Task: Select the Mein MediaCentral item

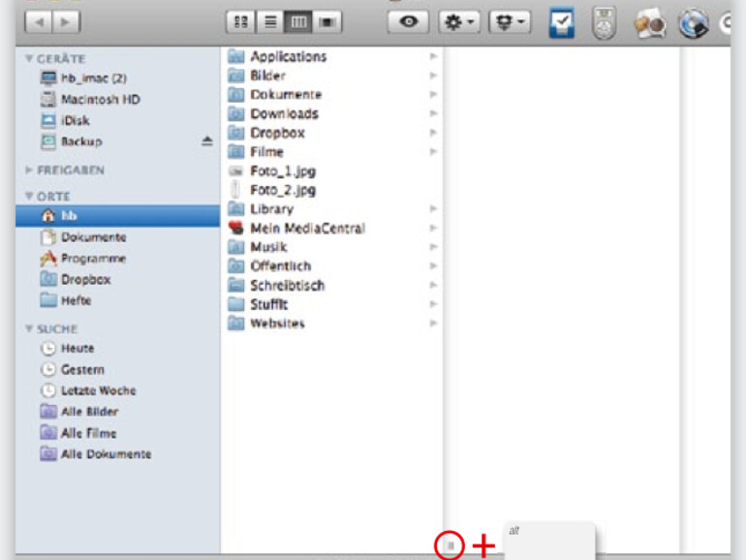Action: click(332, 228)
